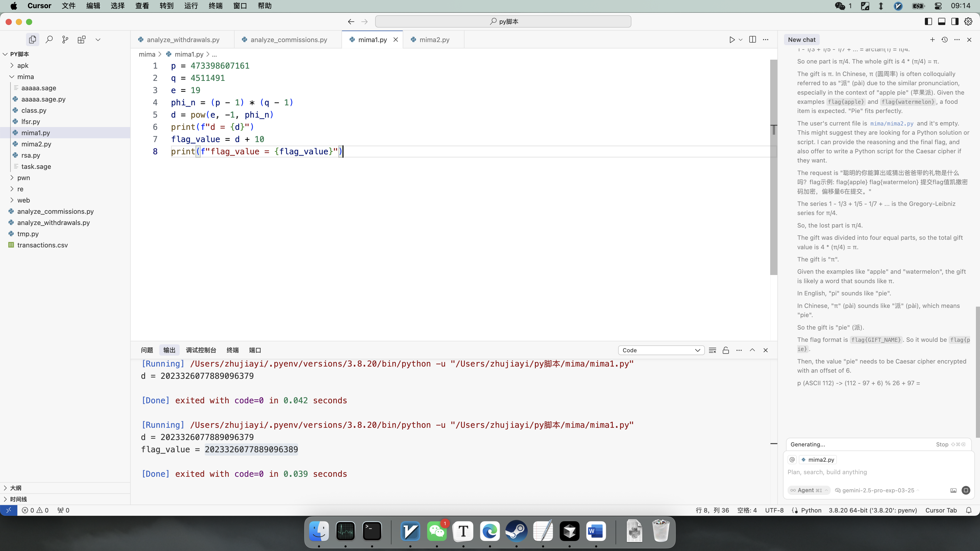Viewport: 980px width, 551px height.
Task: Change Python interpreter 3.8.20 64-bit
Action: 873,510
